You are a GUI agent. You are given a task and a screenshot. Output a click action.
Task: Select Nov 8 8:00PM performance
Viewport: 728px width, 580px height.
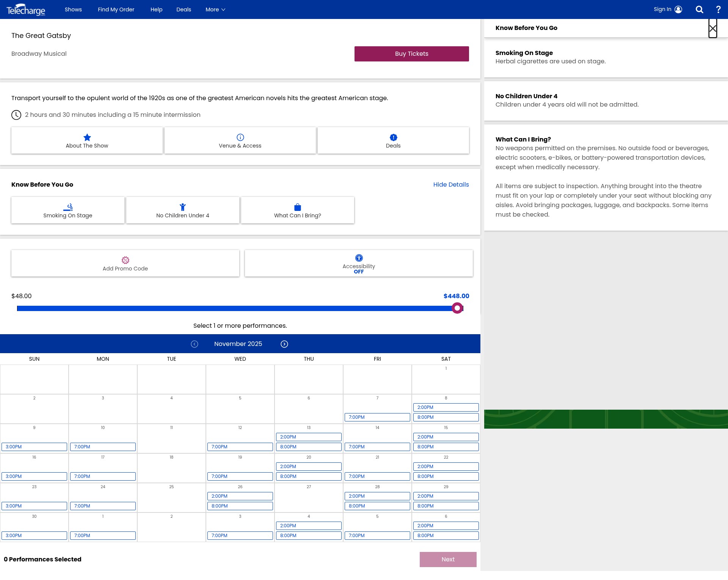[x=446, y=417]
